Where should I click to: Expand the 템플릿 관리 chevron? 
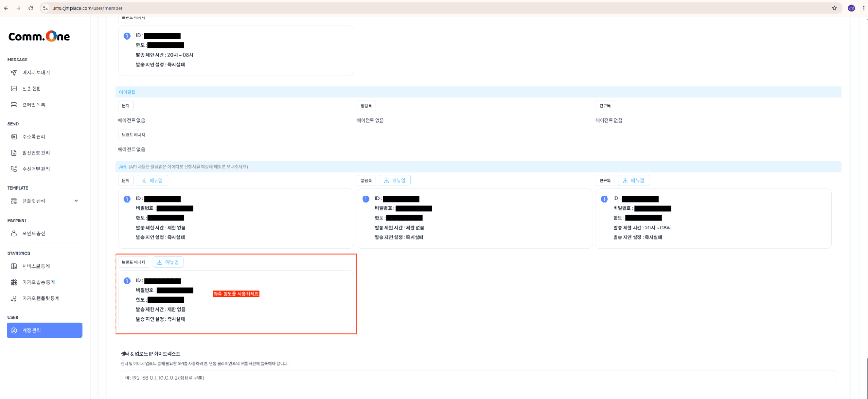click(76, 200)
